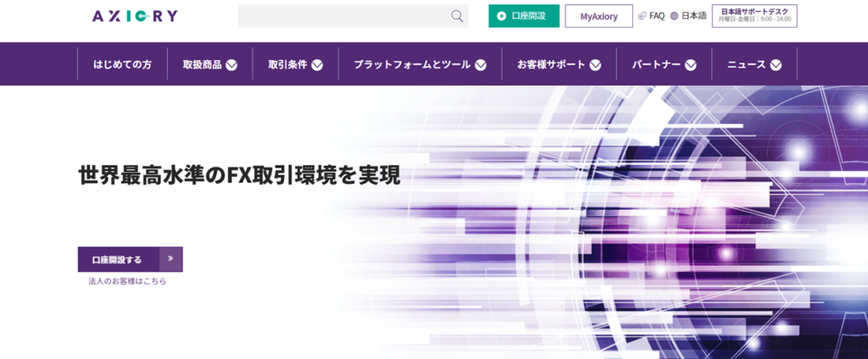The width and height of the screenshot is (868, 359).
Task: Click the Axiory logo
Action: (x=135, y=17)
